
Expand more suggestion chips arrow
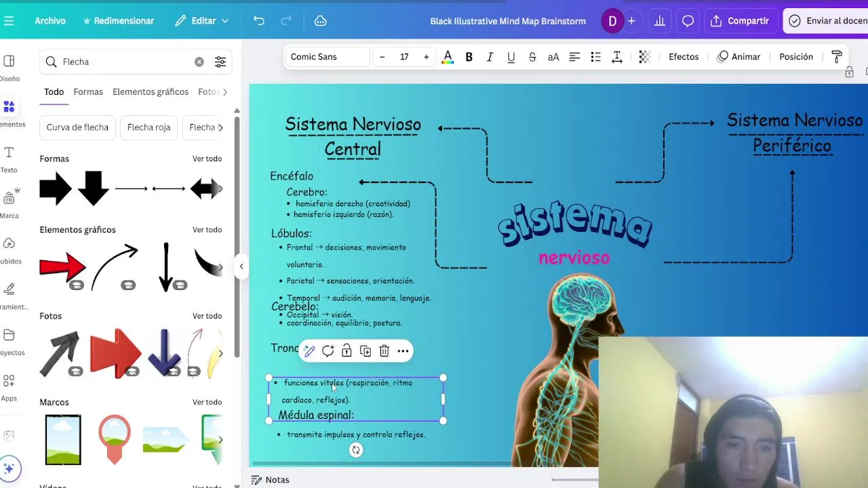point(220,127)
